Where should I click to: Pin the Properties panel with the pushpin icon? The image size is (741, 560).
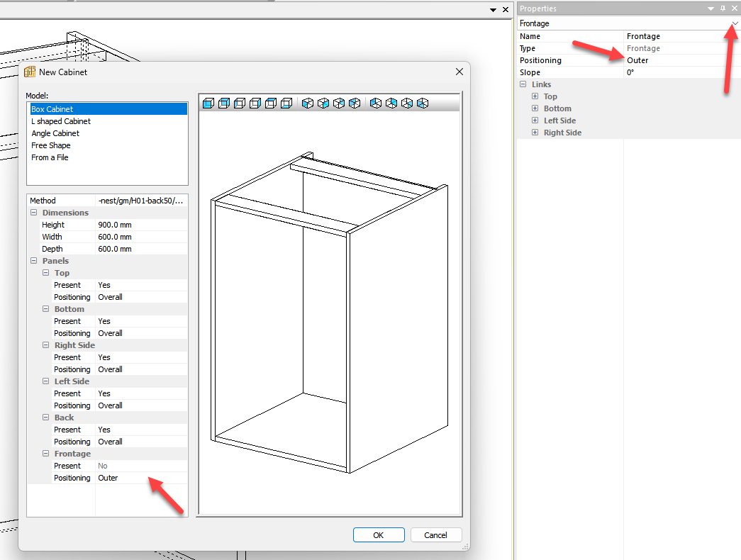pyautogui.click(x=723, y=9)
